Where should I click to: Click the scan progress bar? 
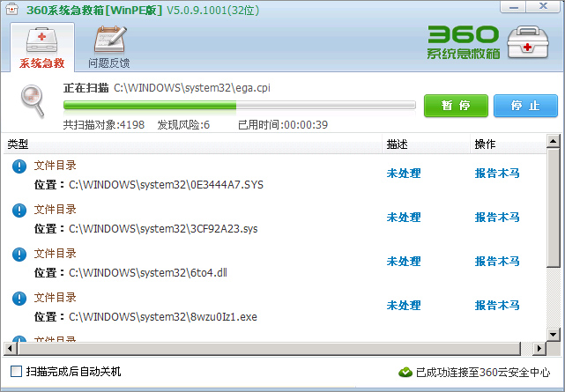point(240,105)
